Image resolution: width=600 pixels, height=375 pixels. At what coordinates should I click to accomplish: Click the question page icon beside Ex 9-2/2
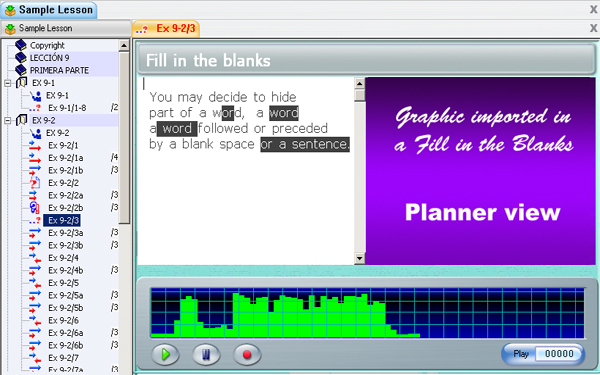35,183
